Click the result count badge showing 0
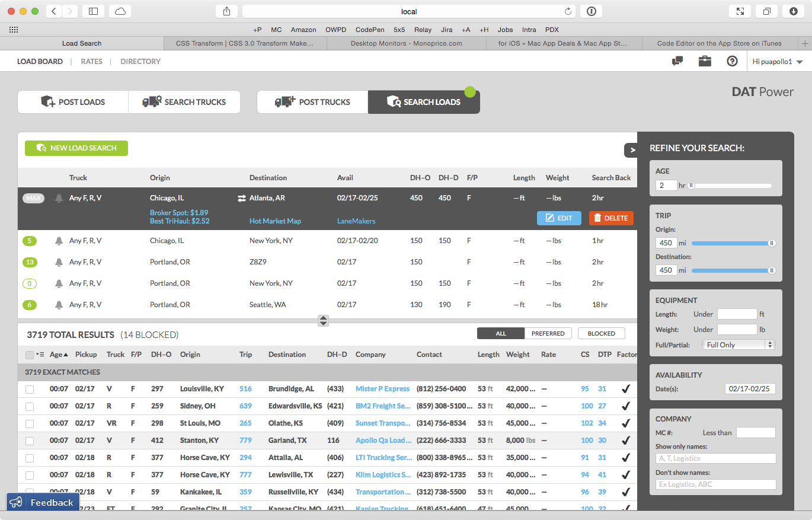Viewport: 812px width, 520px height. pyautogui.click(x=29, y=283)
